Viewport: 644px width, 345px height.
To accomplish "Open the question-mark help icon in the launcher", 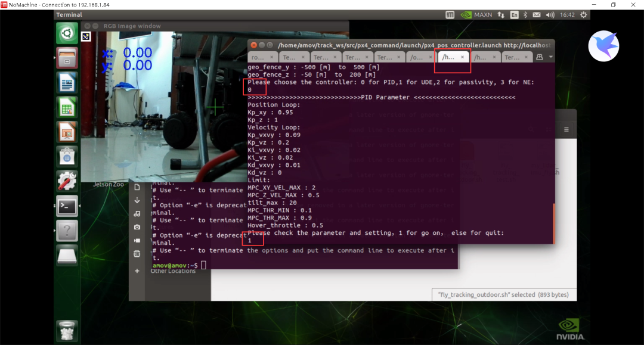I will pos(67,231).
